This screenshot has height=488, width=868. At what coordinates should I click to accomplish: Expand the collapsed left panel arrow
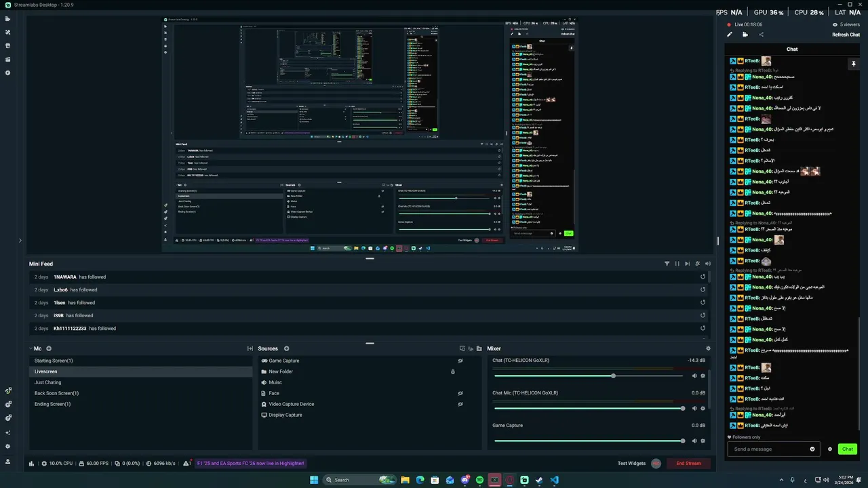[x=20, y=240]
